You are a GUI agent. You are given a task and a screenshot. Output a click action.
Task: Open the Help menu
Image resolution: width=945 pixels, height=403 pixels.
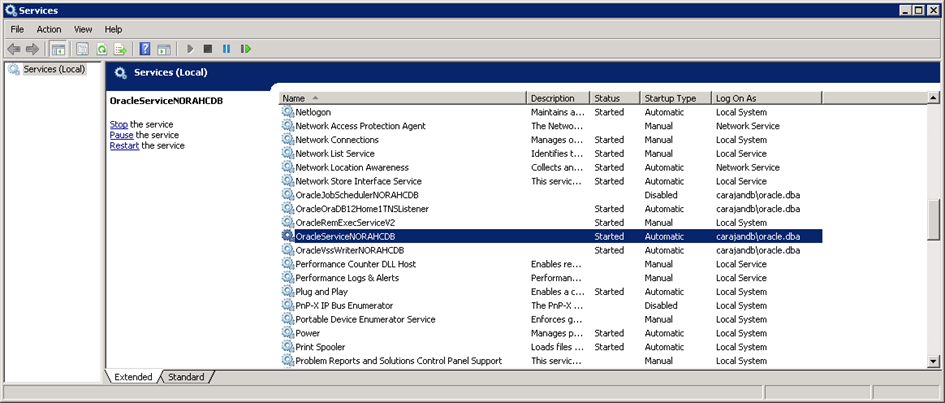coord(113,29)
